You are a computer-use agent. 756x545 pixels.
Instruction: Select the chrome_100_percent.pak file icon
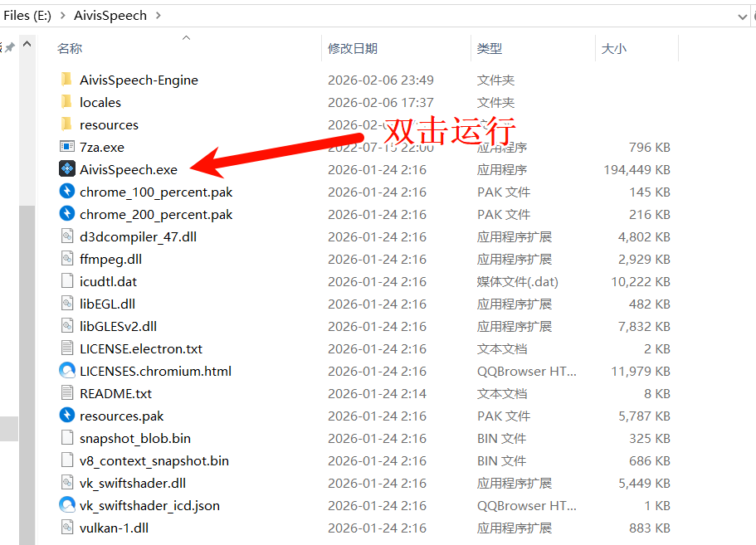click(x=67, y=192)
